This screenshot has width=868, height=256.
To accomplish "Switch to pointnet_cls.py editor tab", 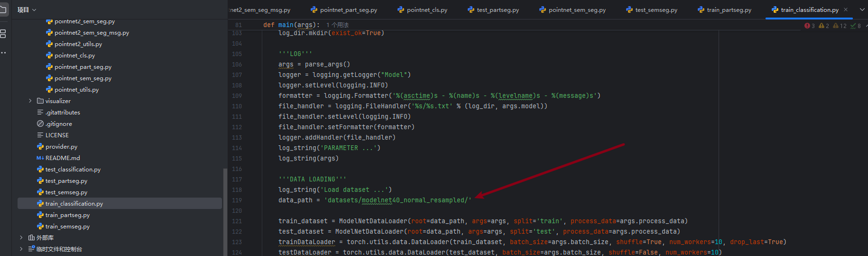I will pyautogui.click(x=422, y=10).
